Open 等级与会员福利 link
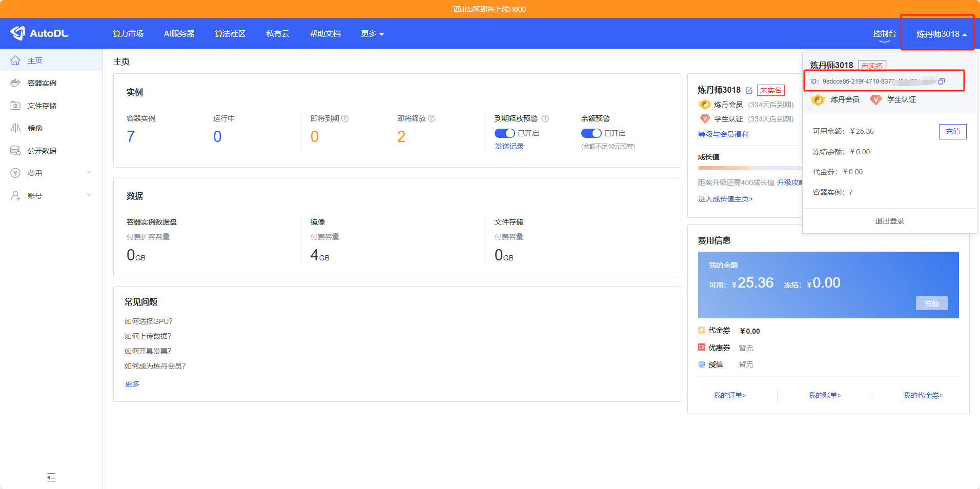980x489 pixels. click(x=723, y=134)
